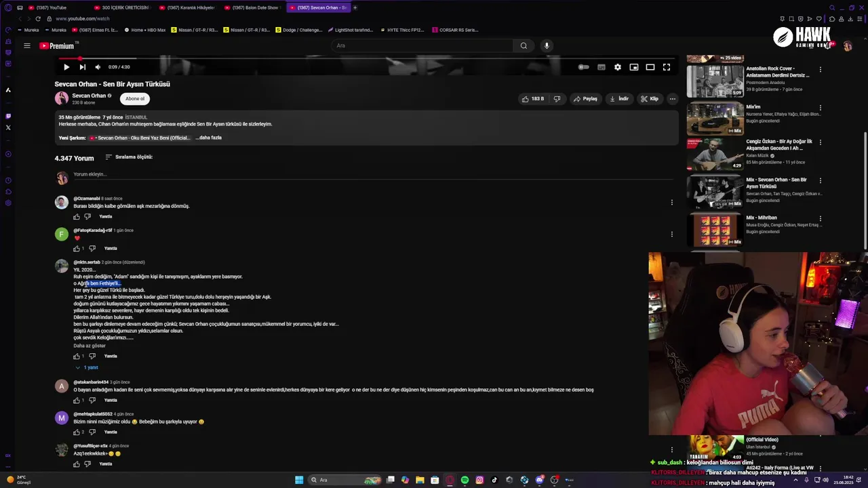This screenshot has width=868, height=488.
Task: Enter fullscreen in the video player
Action: [666, 67]
